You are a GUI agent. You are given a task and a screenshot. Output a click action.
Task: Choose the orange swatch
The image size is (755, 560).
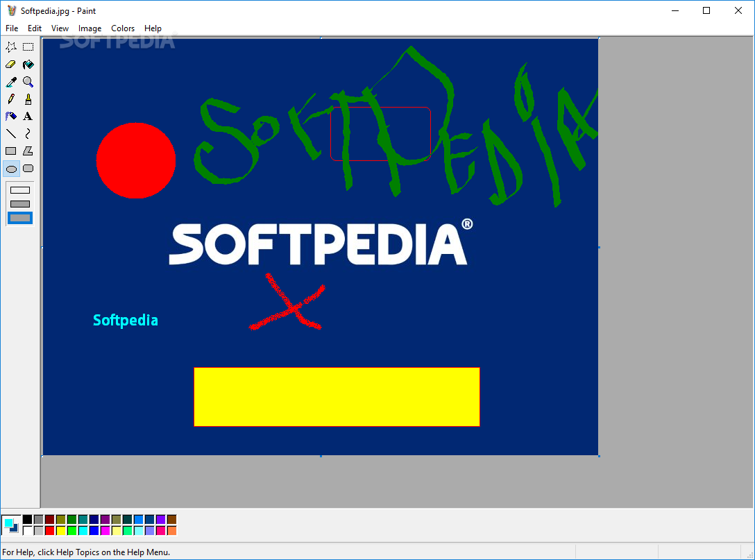pyautogui.click(x=171, y=530)
